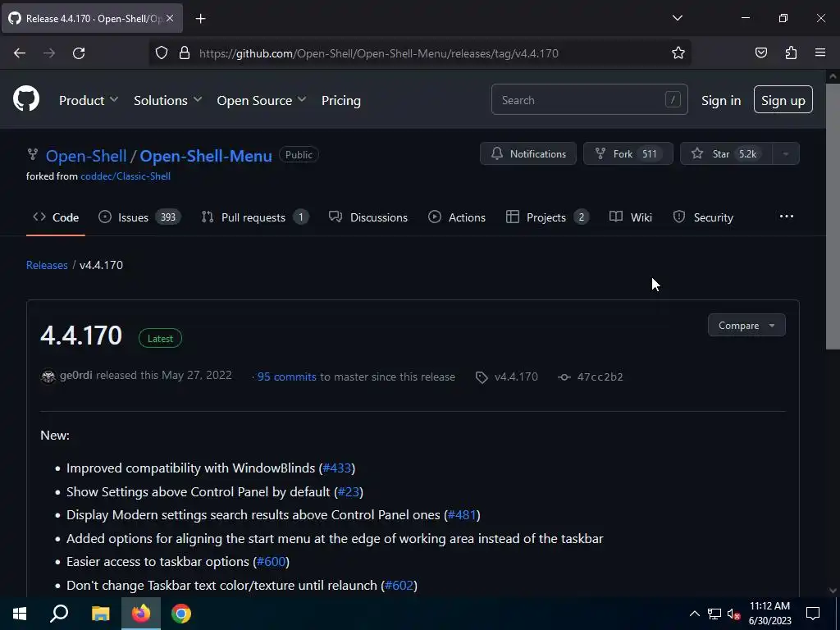Expand the Solutions menu

pos(167,100)
